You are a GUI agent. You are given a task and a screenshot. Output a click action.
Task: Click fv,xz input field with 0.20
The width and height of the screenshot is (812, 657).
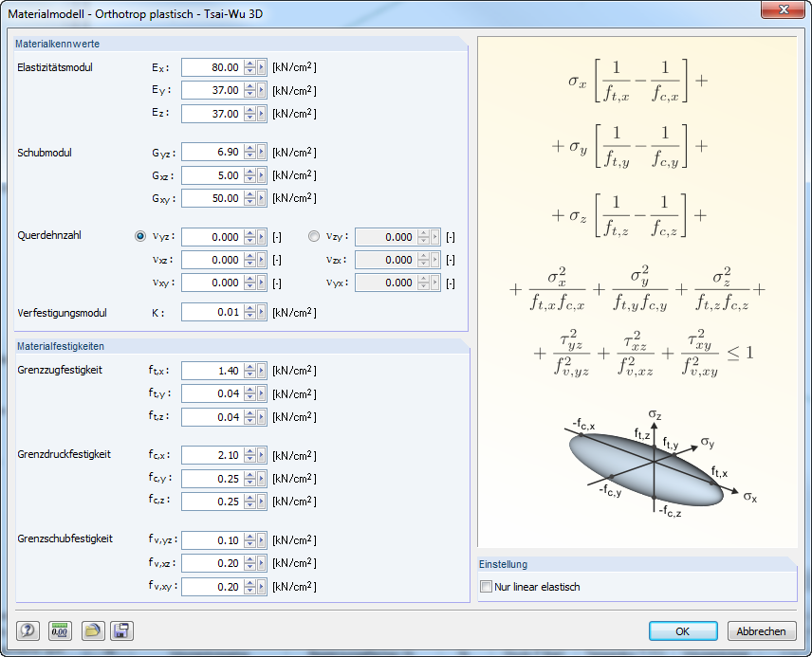click(x=212, y=563)
